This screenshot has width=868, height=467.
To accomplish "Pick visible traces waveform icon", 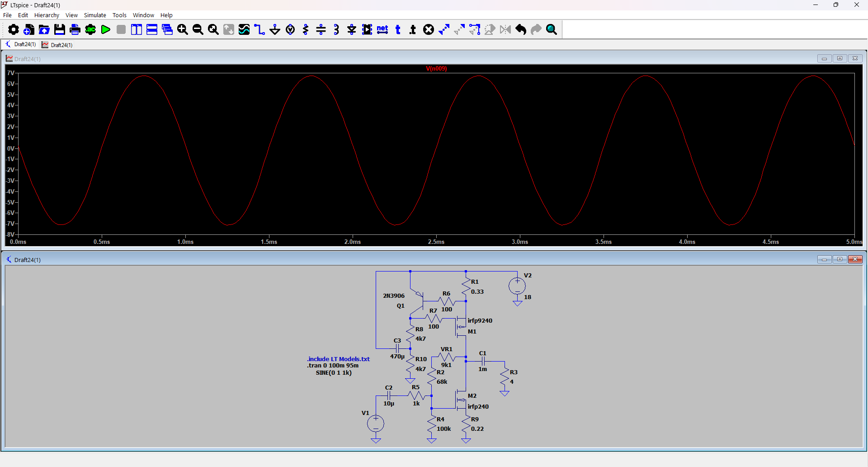I will [x=244, y=30].
